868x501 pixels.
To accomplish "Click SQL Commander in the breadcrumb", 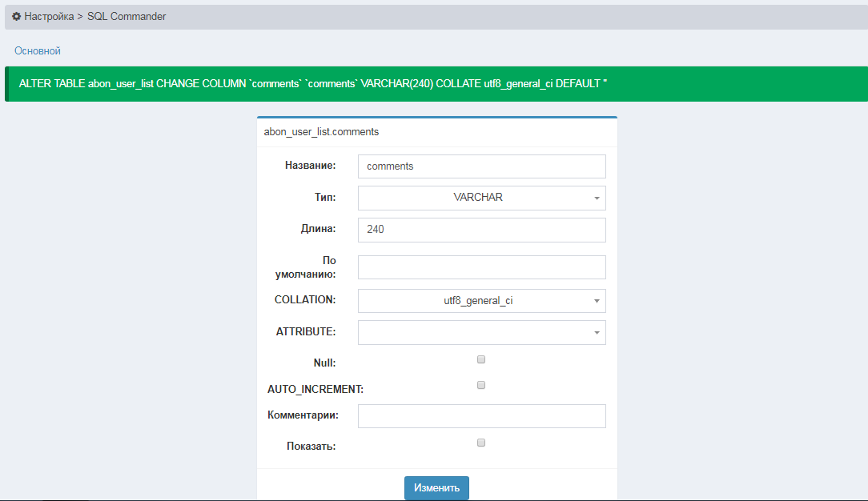I will [127, 16].
